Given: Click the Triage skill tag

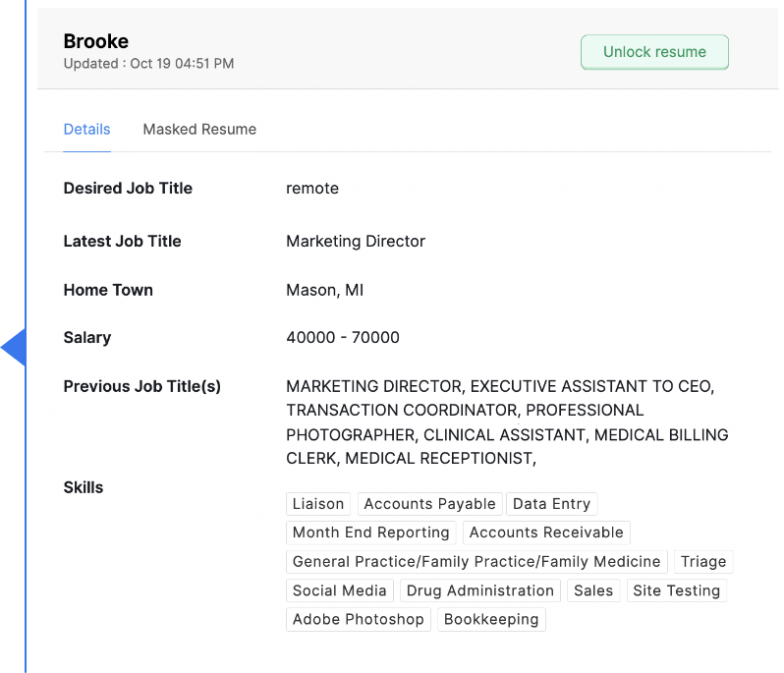Looking at the screenshot, I should (x=703, y=562).
